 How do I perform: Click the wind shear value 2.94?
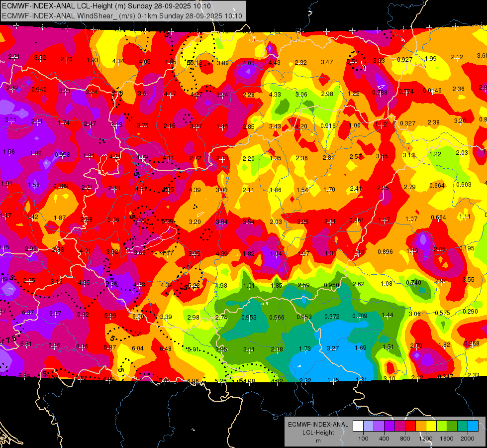441,281
